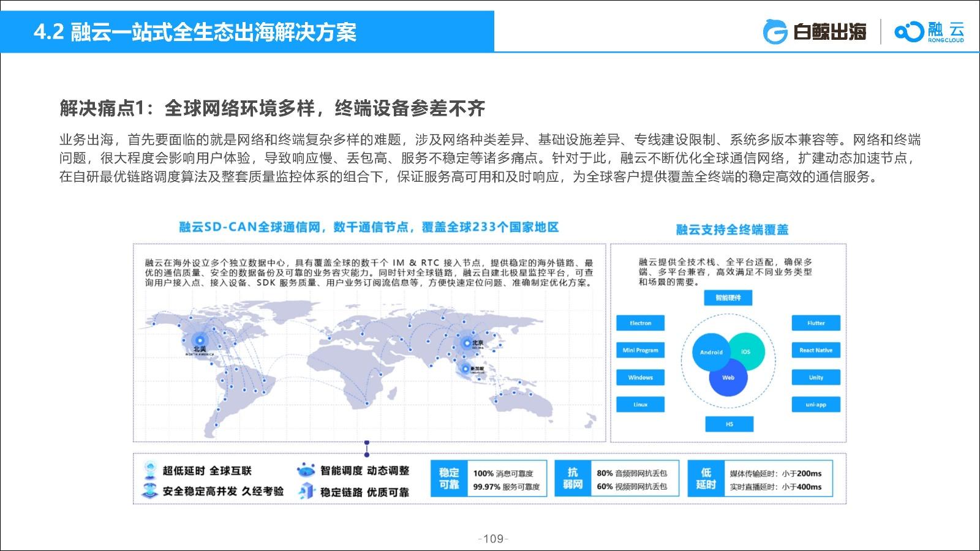Select the Flutter platform box
980x551 pixels.
point(816,323)
